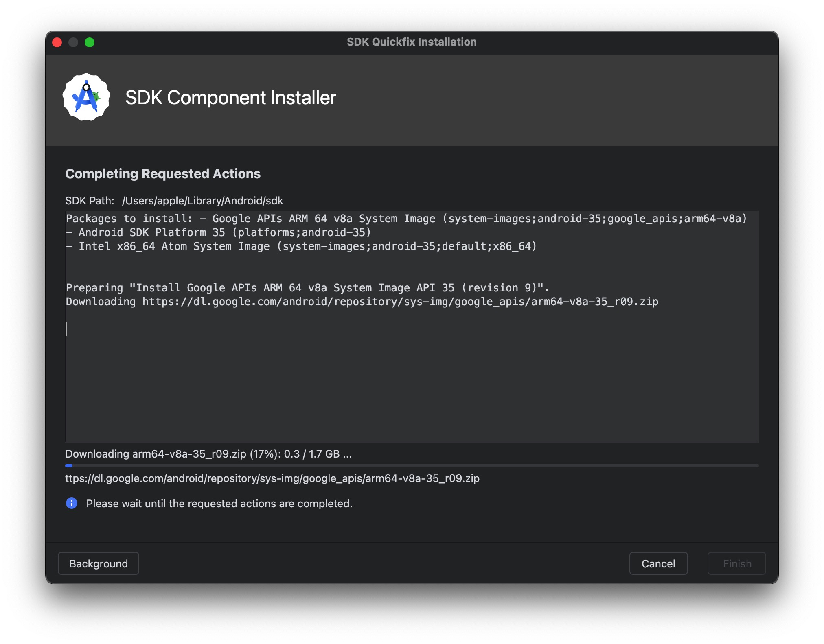Viewport: 824px width, 644px height.
Task: Click the Packages to install log line
Action: tap(406, 219)
